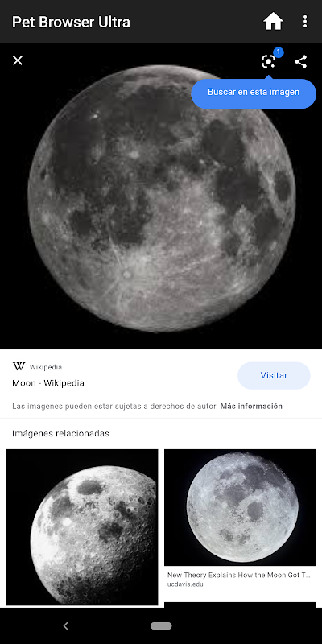Open the three-dot overflow menu
Screen dimensions: 322x644
point(305,22)
